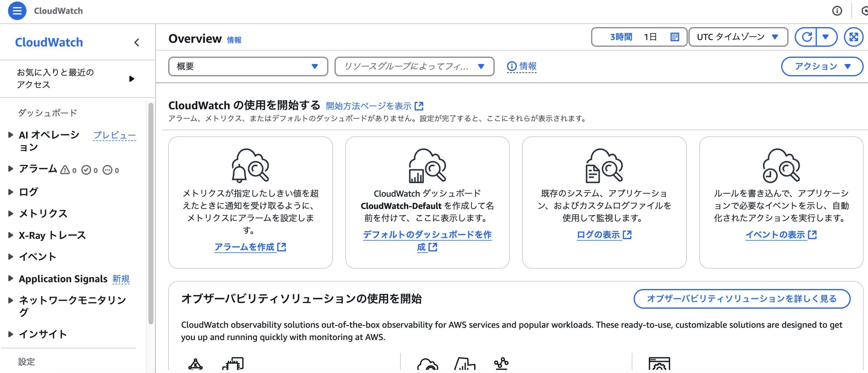
Task: Click the external link icon beside 開始方法ページを表示
Action: pos(419,106)
